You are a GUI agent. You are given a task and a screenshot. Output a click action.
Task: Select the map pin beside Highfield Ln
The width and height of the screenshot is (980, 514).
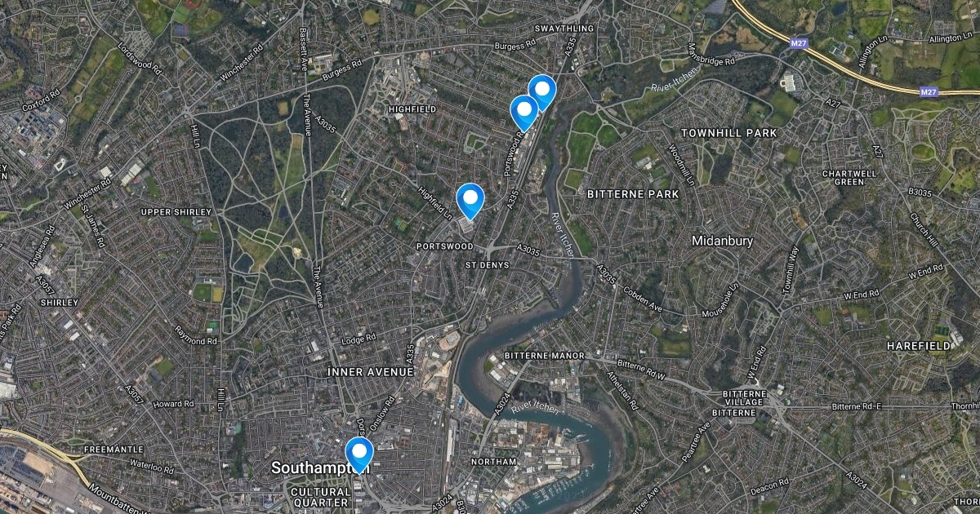pos(470,201)
